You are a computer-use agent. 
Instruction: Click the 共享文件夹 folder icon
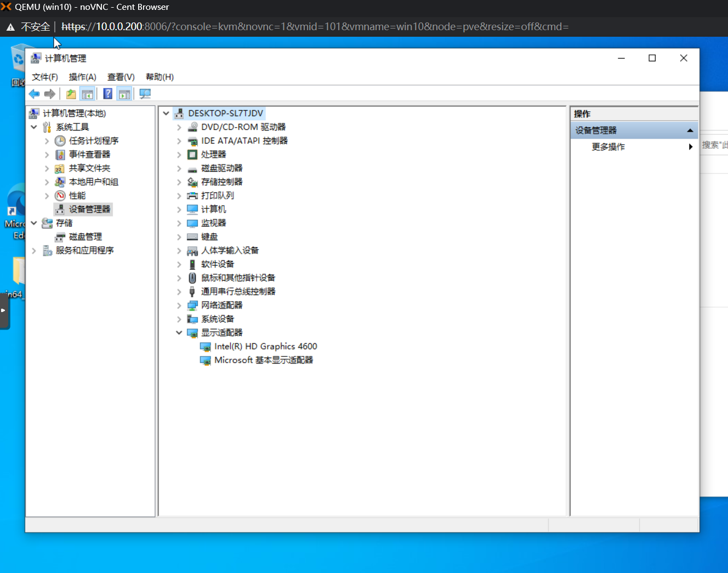pyautogui.click(x=60, y=168)
